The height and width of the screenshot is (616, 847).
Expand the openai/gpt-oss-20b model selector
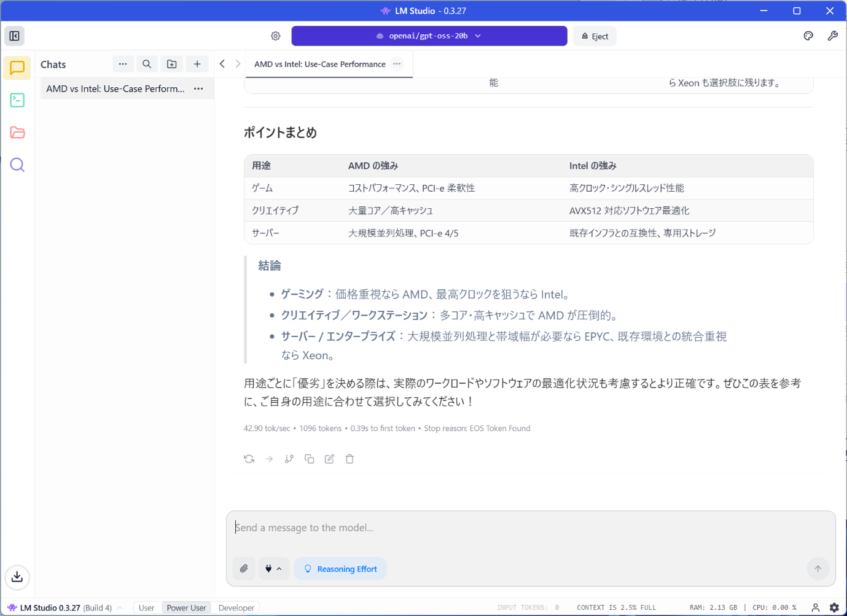pyautogui.click(x=429, y=36)
